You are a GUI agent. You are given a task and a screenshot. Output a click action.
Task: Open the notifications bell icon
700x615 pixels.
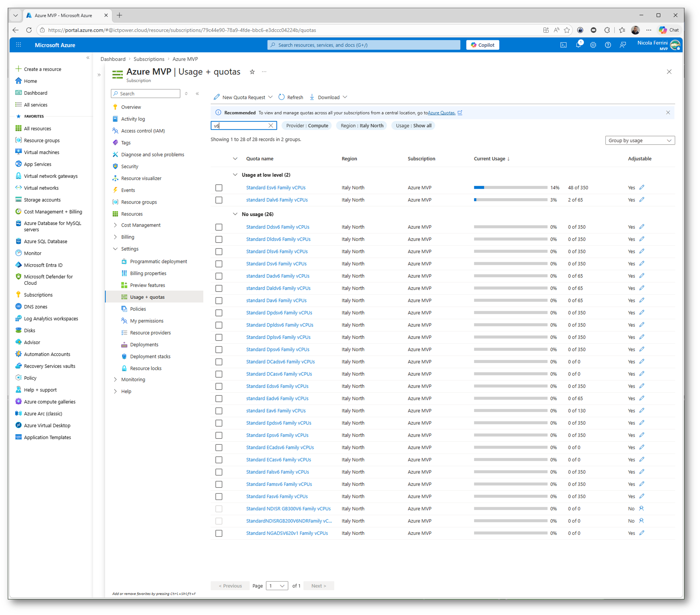click(x=578, y=45)
